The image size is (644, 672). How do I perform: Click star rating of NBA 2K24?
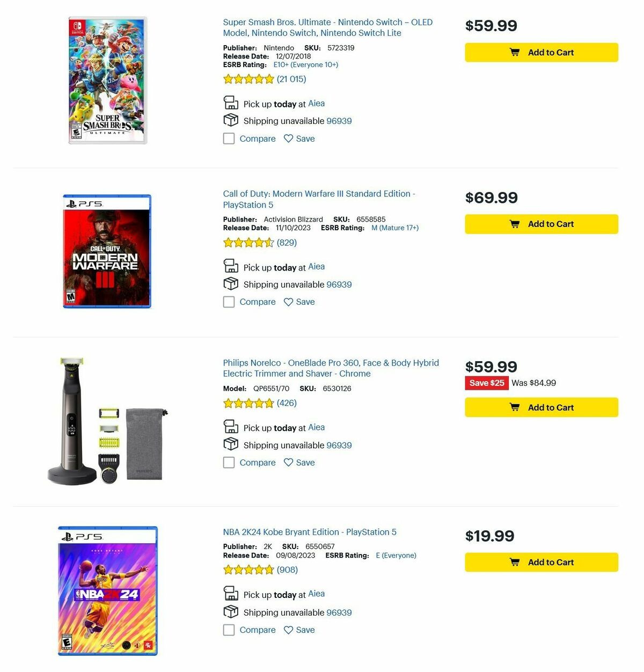(x=248, y=569)
